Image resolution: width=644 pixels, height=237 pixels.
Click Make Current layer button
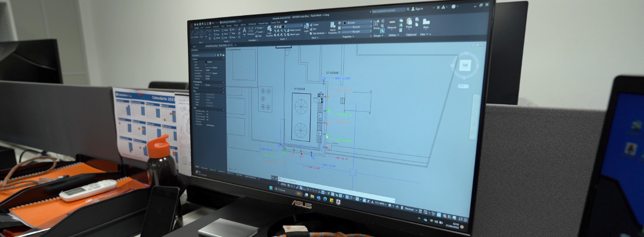tap(294, 30)
